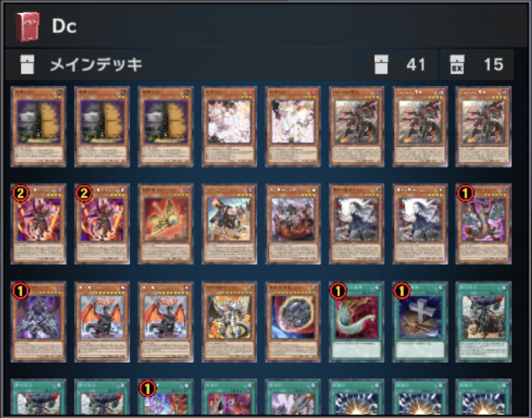Select the blue meteor sphere monster card
Viewport: 532px width, 418px height.
click(293, 322)
